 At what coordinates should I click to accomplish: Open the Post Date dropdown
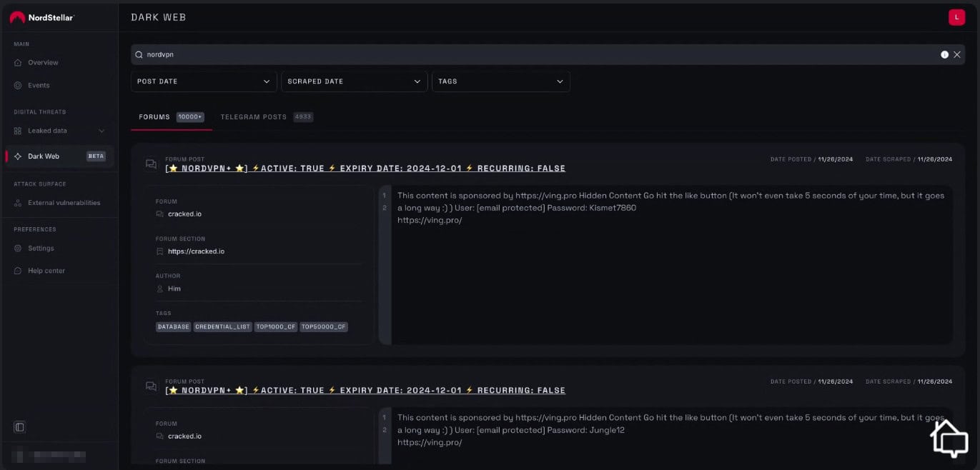(x=204, y=81)
